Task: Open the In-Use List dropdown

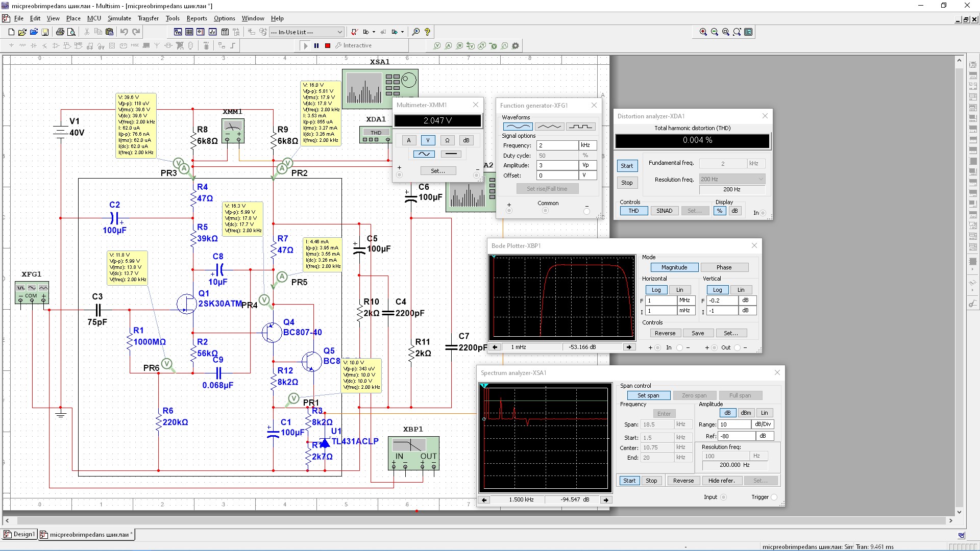Action: pyautogui.click(x=339, y=32)
